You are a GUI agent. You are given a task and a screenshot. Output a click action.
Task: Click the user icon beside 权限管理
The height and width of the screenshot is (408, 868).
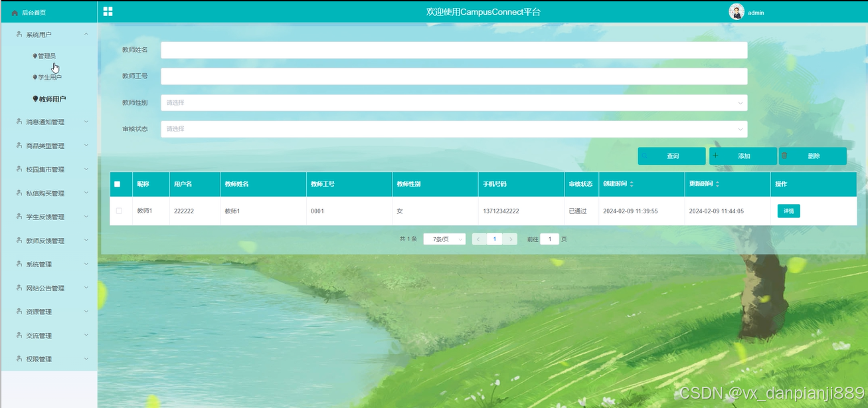[x=19, y=359]
